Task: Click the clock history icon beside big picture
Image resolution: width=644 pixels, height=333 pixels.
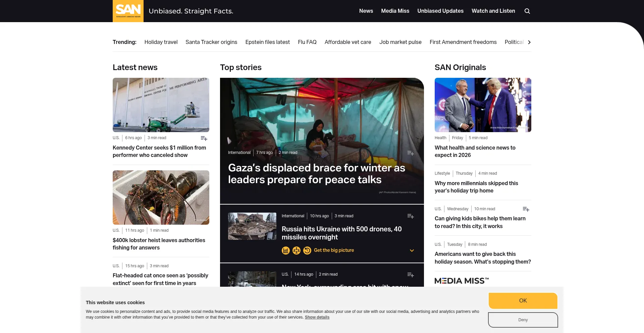Action: (x=307, y=251)
